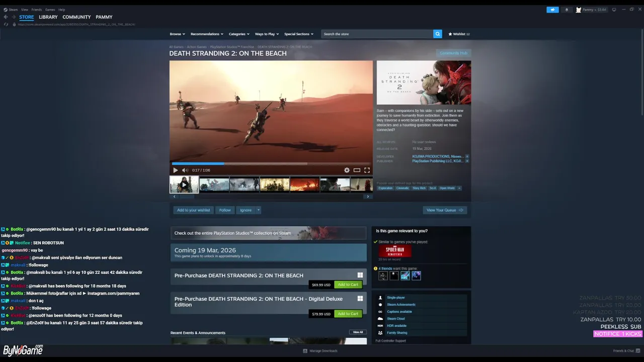Viewport: 644px width, 362px height.
Task: Click the HDR available icon
Action: (380, 326)
